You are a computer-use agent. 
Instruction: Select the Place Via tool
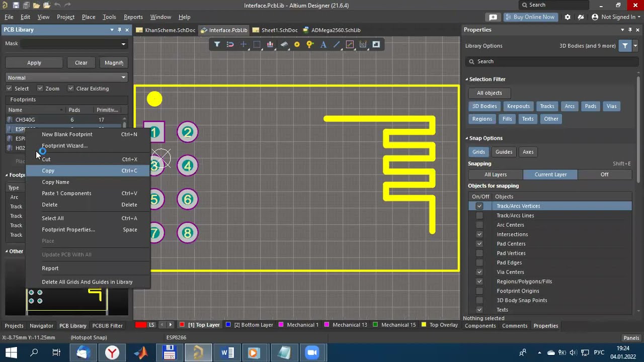pyautogui.click(x=310, y=44)
